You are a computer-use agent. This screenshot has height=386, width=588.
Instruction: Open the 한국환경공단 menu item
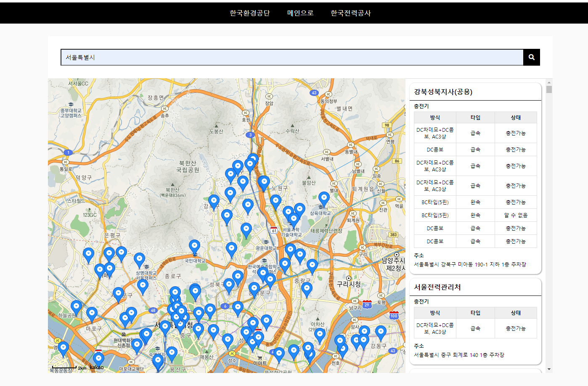[249, 13]
